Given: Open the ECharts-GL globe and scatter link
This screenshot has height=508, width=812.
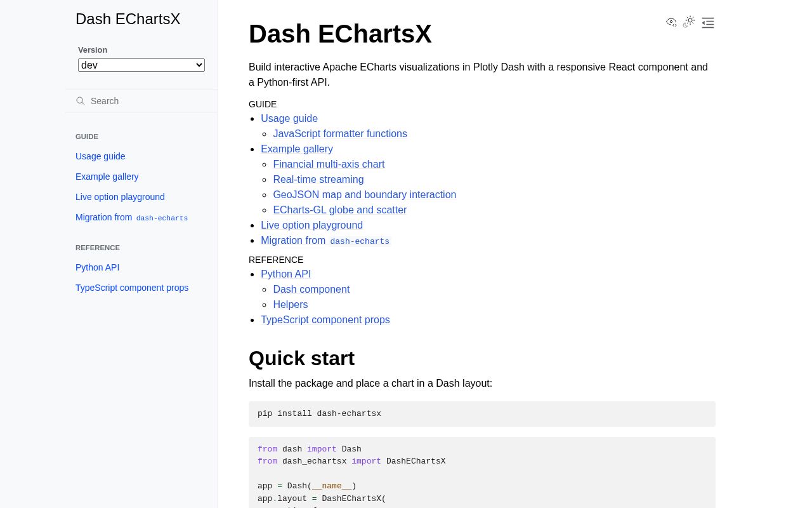Looking at the screenshot, I should pyautogui.click(x=340, y=210).
